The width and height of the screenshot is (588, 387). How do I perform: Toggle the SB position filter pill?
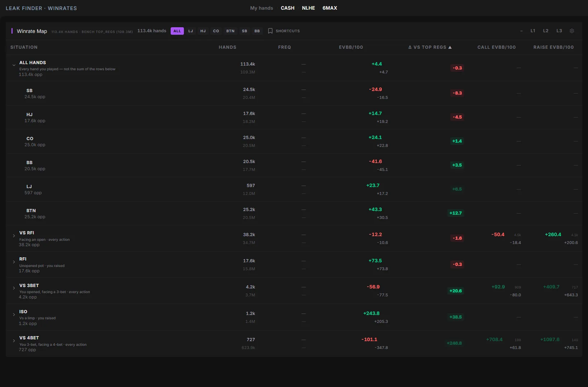pyautogui.click(x=245, y=31)
